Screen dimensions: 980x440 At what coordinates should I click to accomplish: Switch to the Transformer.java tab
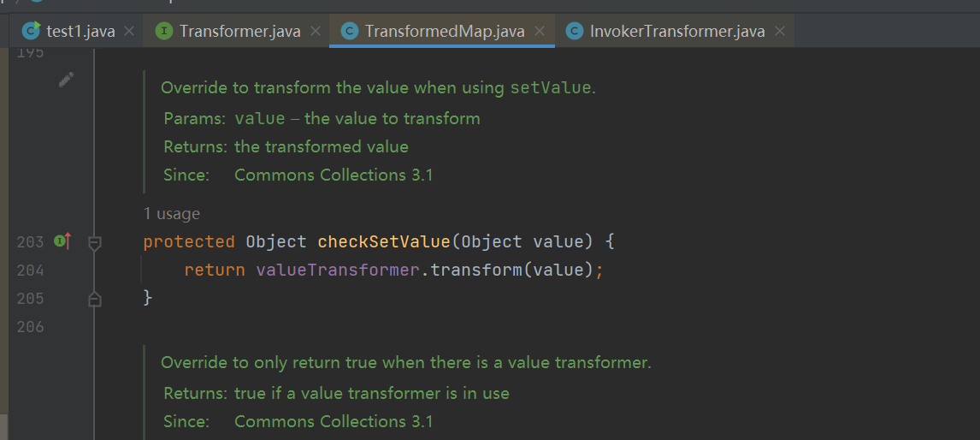239,32
